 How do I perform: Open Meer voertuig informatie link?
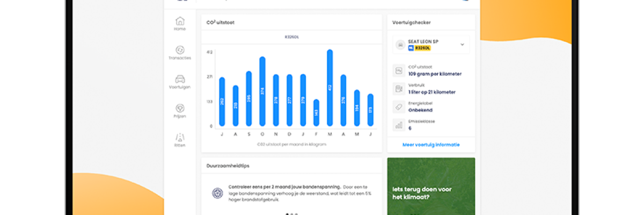431,145
